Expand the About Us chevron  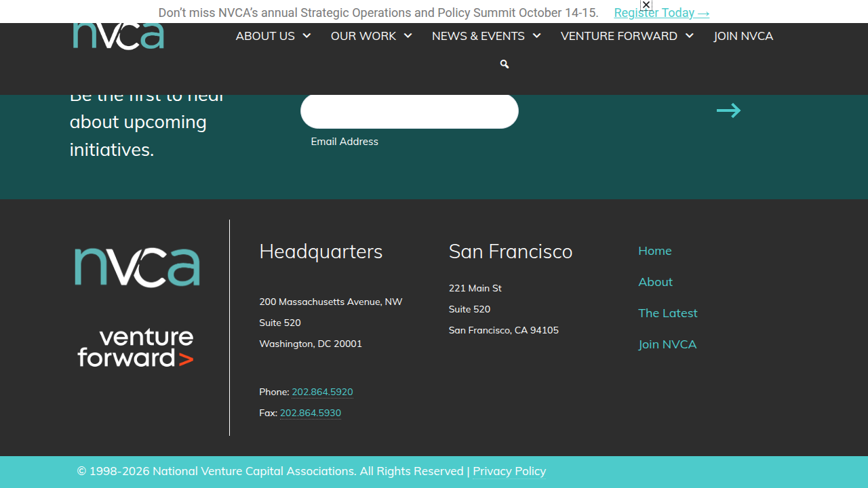[x=307, y=36]
